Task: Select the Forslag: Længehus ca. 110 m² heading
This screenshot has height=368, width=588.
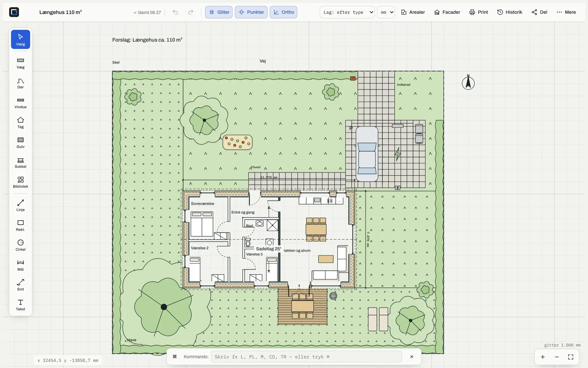Action: click(147, 40)
